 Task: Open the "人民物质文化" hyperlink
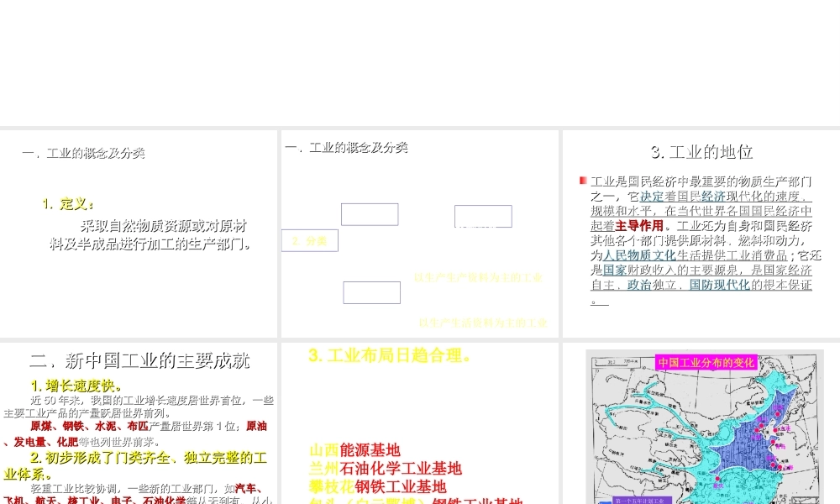(639, 255)
